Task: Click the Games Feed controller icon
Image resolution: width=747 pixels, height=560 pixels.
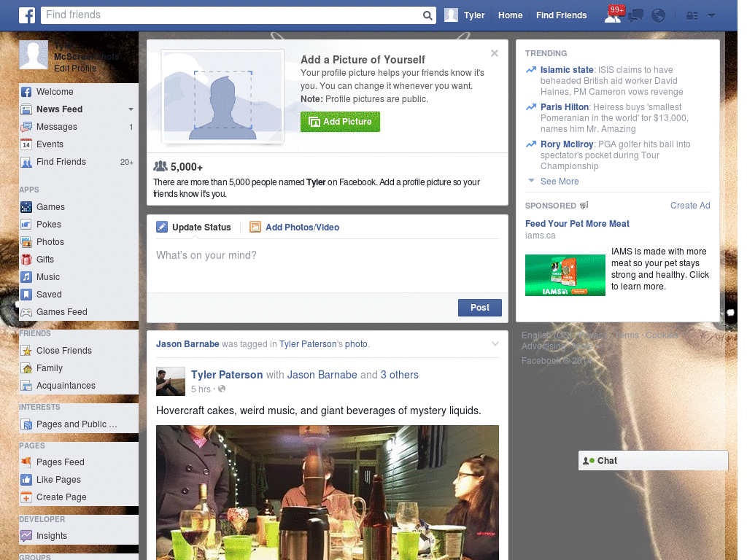Action: 26,312
